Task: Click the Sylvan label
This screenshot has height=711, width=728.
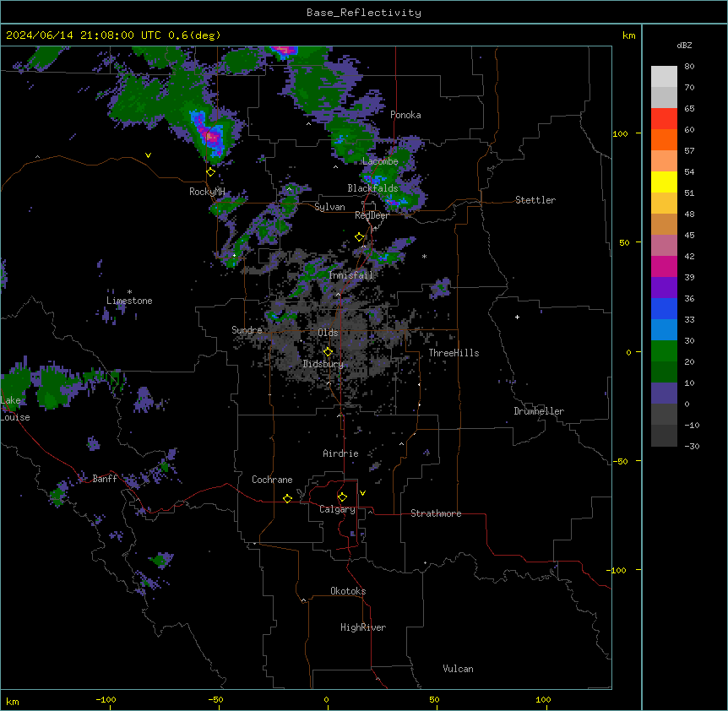Action: [x=329, y=207]
